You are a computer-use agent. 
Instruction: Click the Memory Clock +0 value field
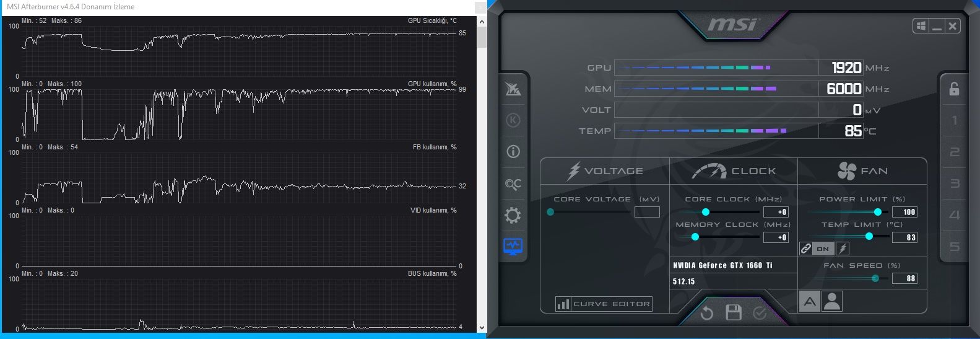coord(776,237)
